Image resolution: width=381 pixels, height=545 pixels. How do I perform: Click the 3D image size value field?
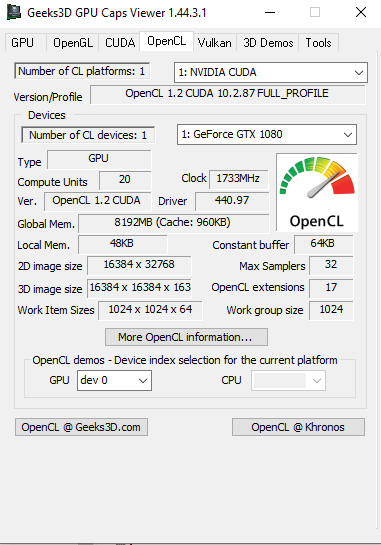pyautogui.click(x=139, y=288)
